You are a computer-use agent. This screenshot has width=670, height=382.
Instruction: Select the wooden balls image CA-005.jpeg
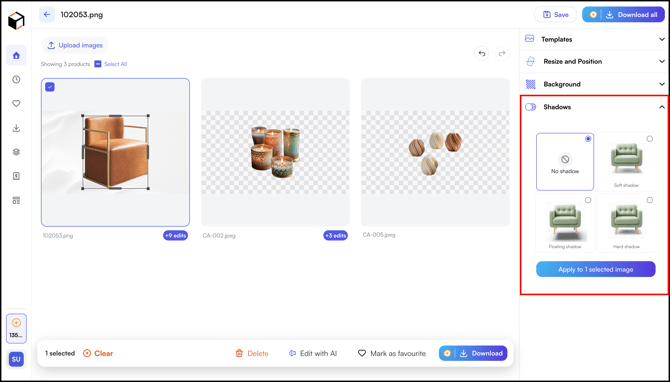click(435, 152)
